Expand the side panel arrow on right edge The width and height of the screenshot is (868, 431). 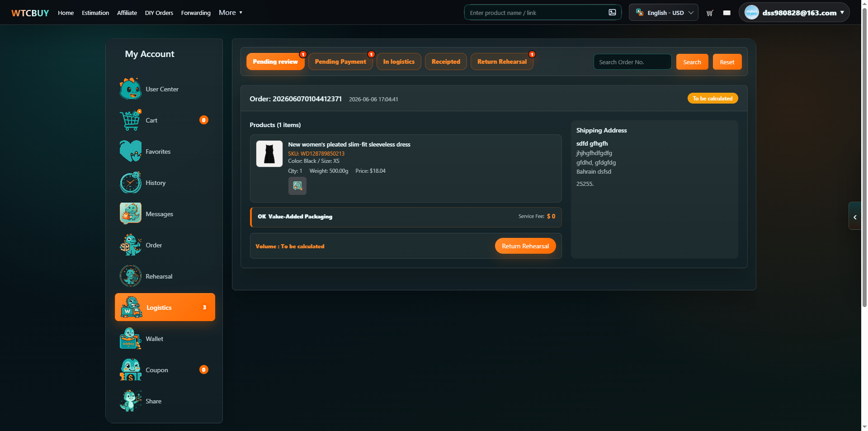coord(855,217)
